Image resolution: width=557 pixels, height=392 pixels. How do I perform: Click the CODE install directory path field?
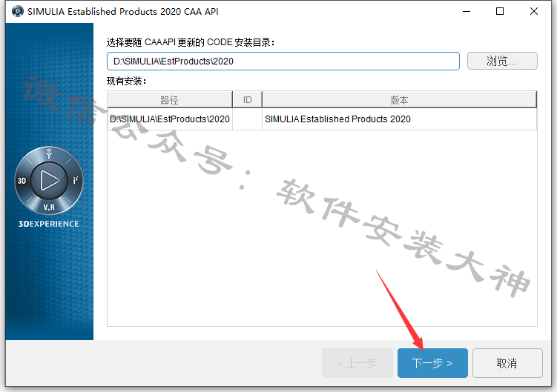[283, 61]
